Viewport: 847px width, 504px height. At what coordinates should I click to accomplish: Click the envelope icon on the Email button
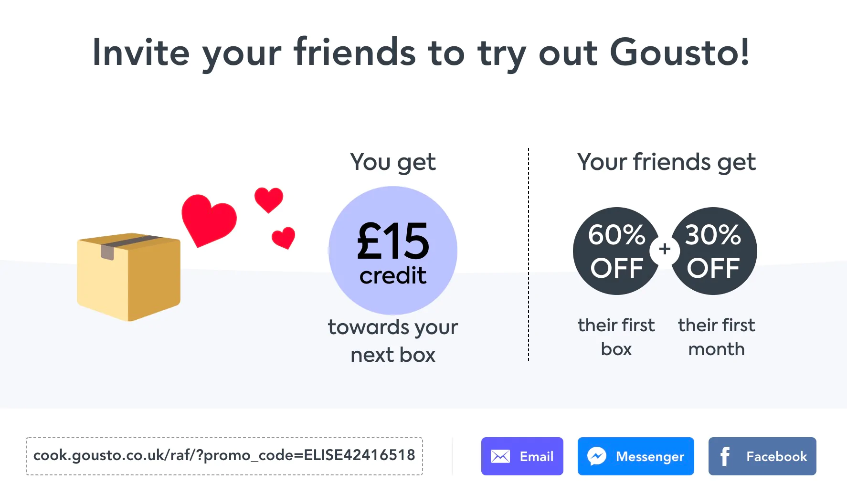(500, 456)
